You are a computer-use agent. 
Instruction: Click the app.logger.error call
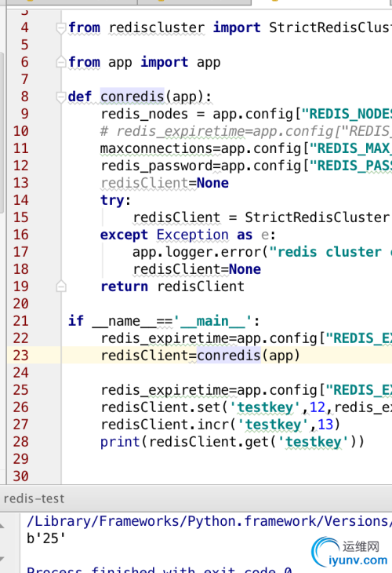tap(262, 252)
